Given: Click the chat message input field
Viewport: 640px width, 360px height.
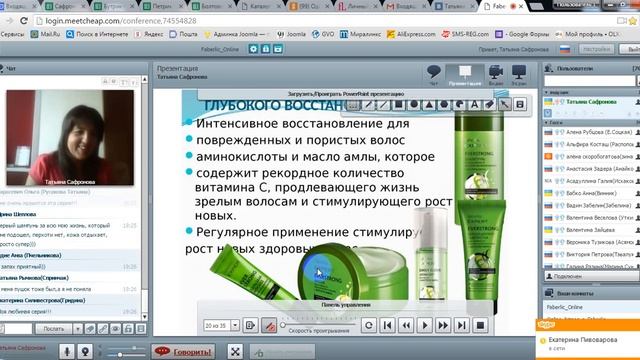Looking at the screenshot, I should pyautogui.click(x=16, y=329).
